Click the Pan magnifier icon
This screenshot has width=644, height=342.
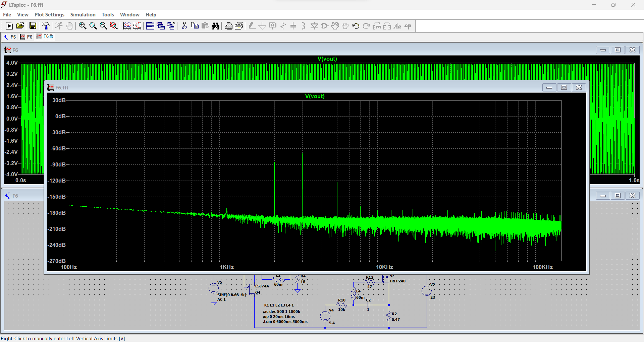(93, 26)
